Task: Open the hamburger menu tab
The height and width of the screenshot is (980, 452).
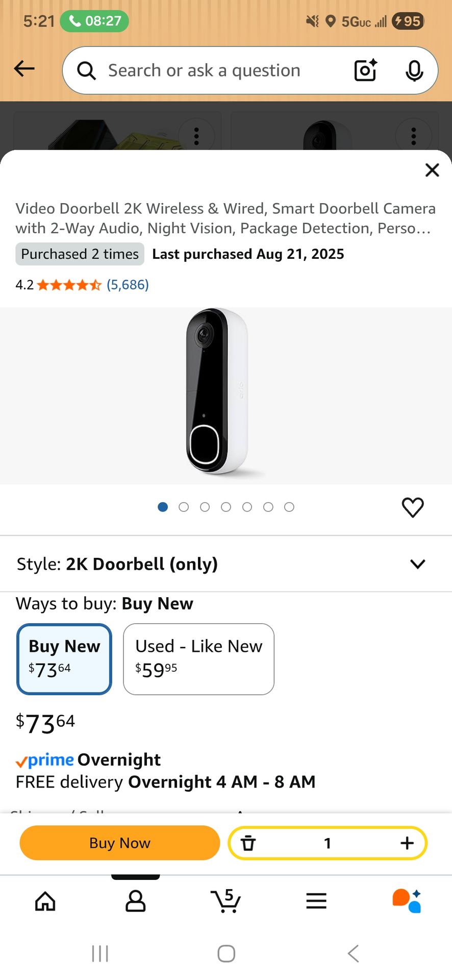Action: click(x=316, y=901)
